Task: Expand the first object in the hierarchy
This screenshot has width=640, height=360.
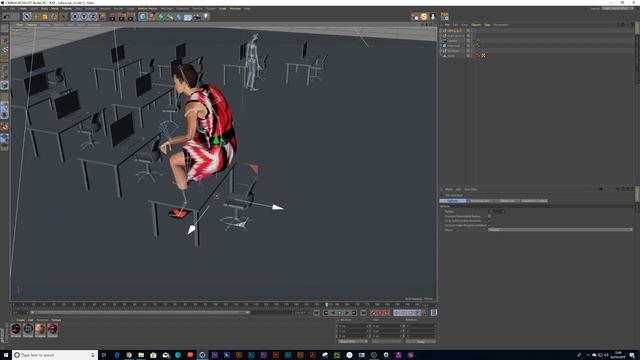Action: [x=441, y=31]
